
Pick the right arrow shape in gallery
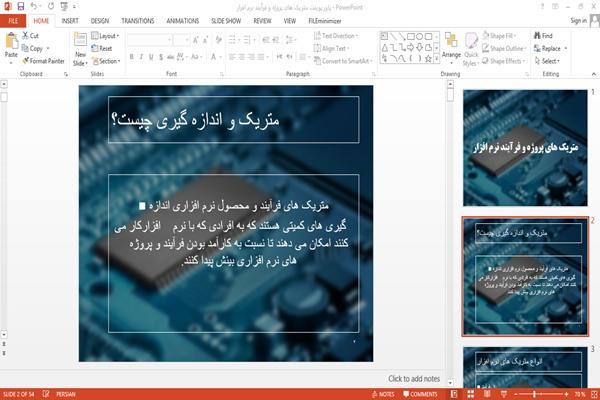(411, 47)
